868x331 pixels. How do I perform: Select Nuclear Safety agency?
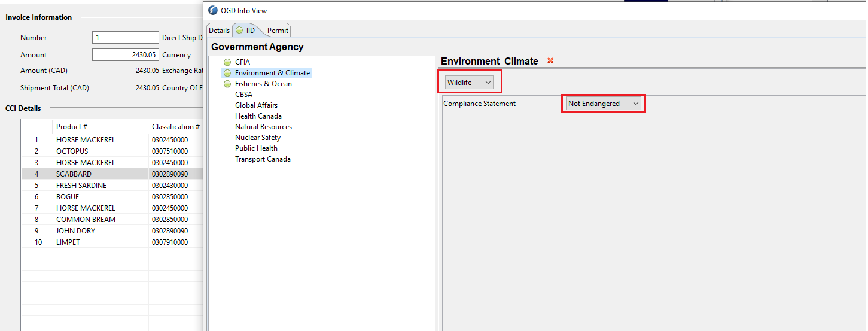click(258, 138)
